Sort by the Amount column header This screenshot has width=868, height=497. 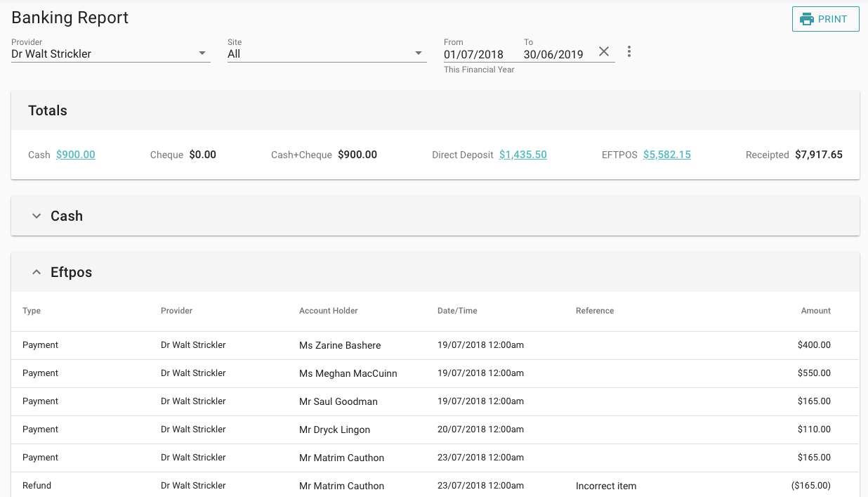click(x=815, y=311)
